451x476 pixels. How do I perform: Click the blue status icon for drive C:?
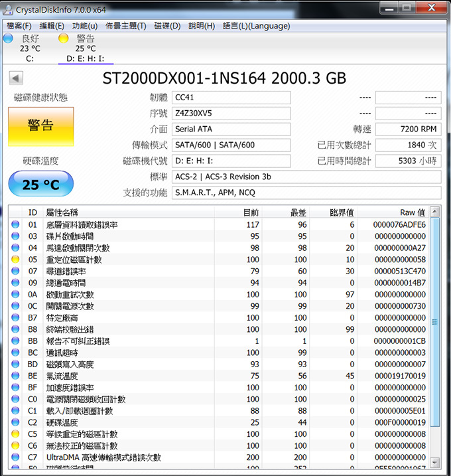coord(9,39)
